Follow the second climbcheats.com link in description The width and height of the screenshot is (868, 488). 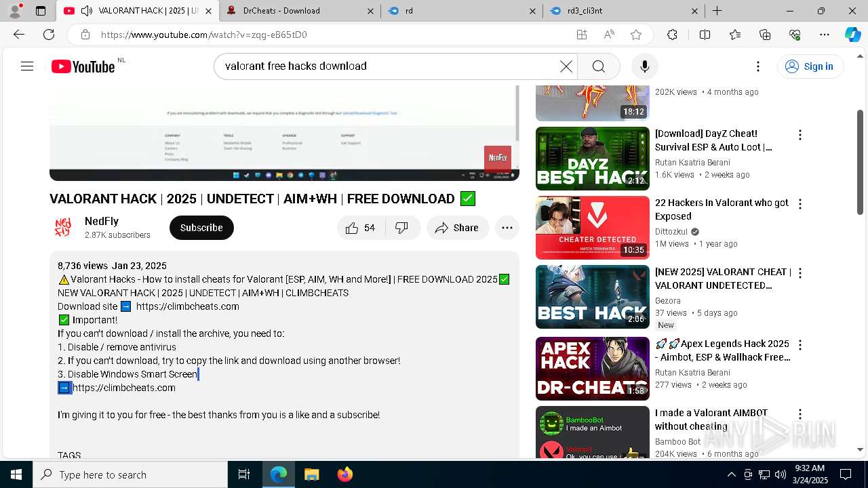point(124,388)
